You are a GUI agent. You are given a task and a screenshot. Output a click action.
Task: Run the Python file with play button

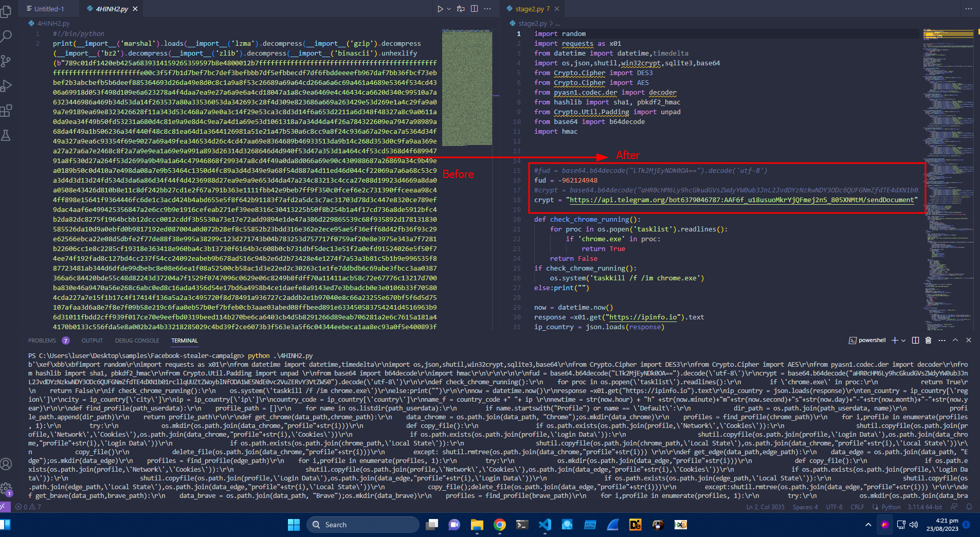tap(440, 9)
